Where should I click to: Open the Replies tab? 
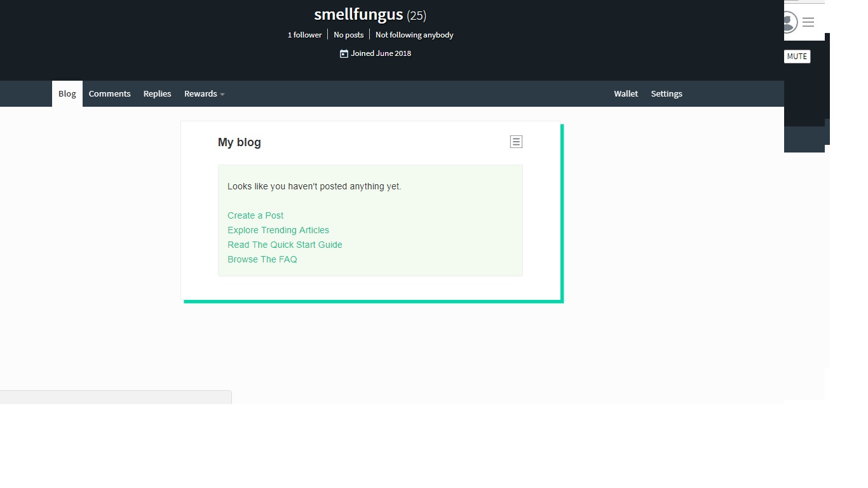click(x=158, y=93)
